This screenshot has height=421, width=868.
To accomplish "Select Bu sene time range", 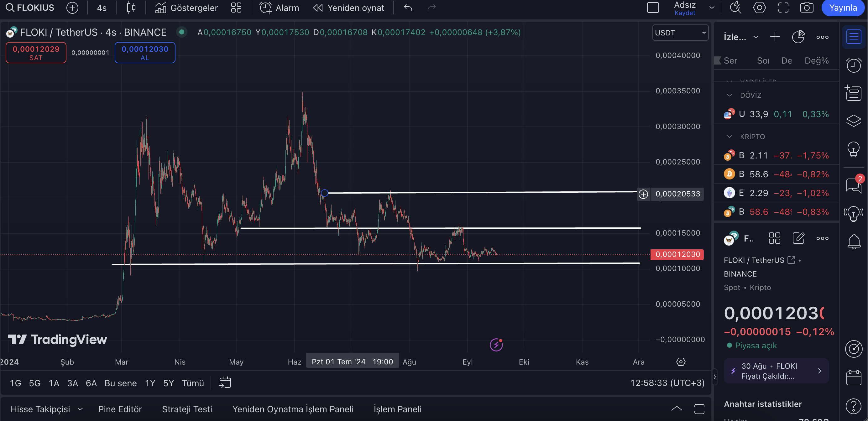I will (121, 383).
